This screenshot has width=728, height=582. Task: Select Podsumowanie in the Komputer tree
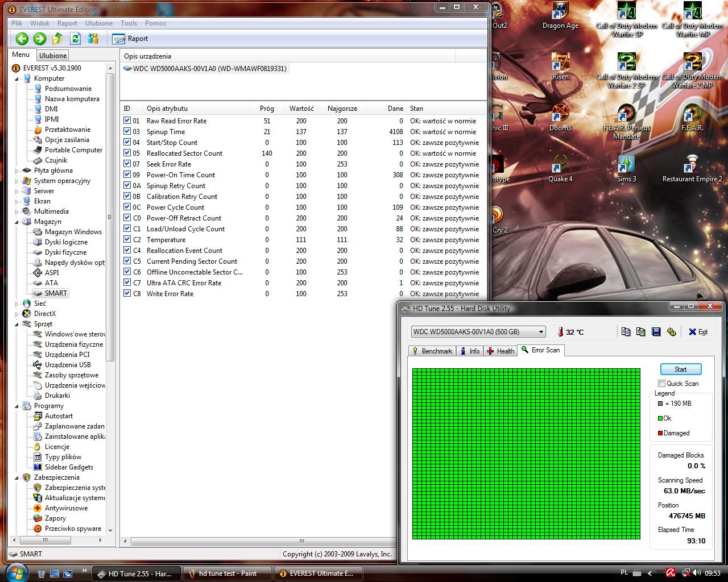click(62, 89)
